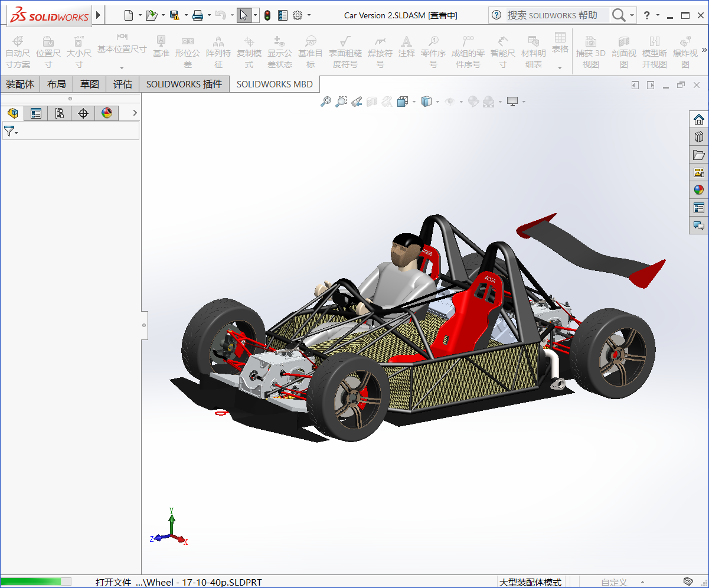Viewport: 709px width, 588px height.
Task: Click 爆炸视图 button in ribbon
Action: [685, 51]
